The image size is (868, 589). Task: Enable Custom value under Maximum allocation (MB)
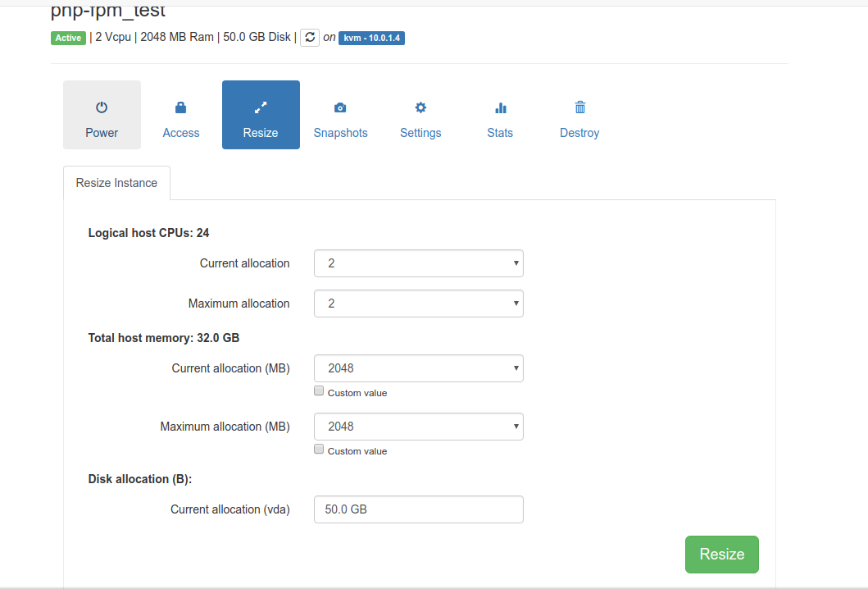click(x=319, y=450)
